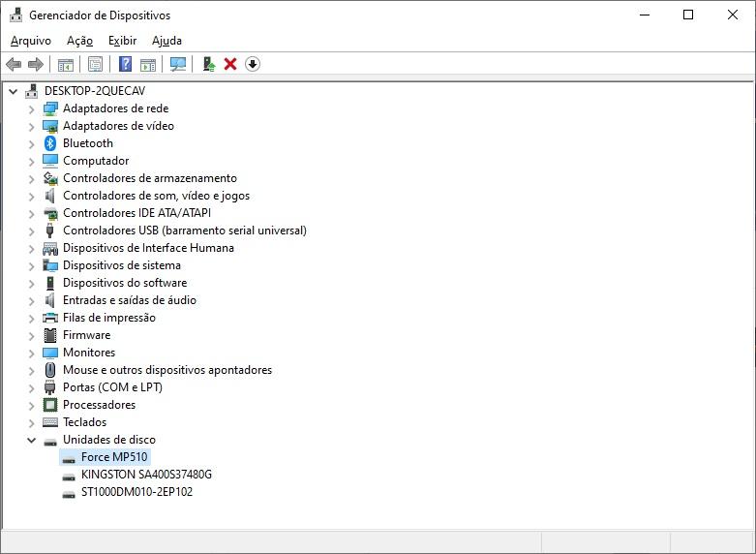The width and height of the screenshot is (756, 554).
Task: Click the Back arrow toolbar icon
Action: tap(14, 64)
